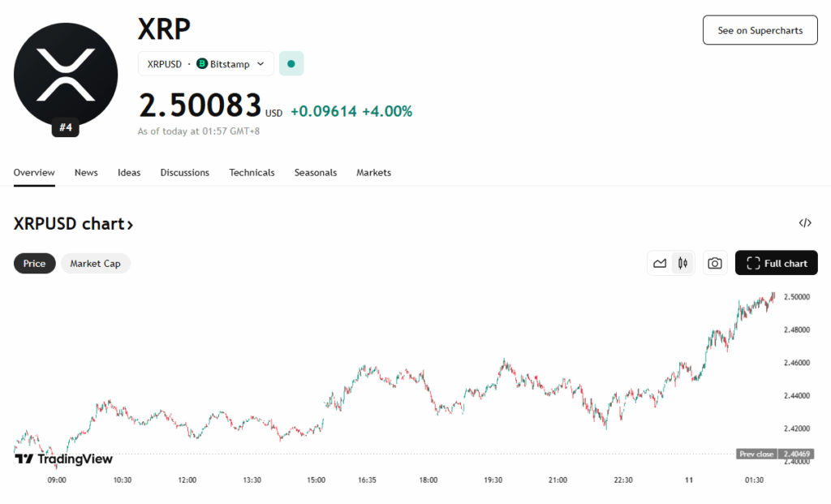The width and height of the screenshot is (831, 504).
Task: Click the 22:30 time axis label
Action: (x=623, y=480)
